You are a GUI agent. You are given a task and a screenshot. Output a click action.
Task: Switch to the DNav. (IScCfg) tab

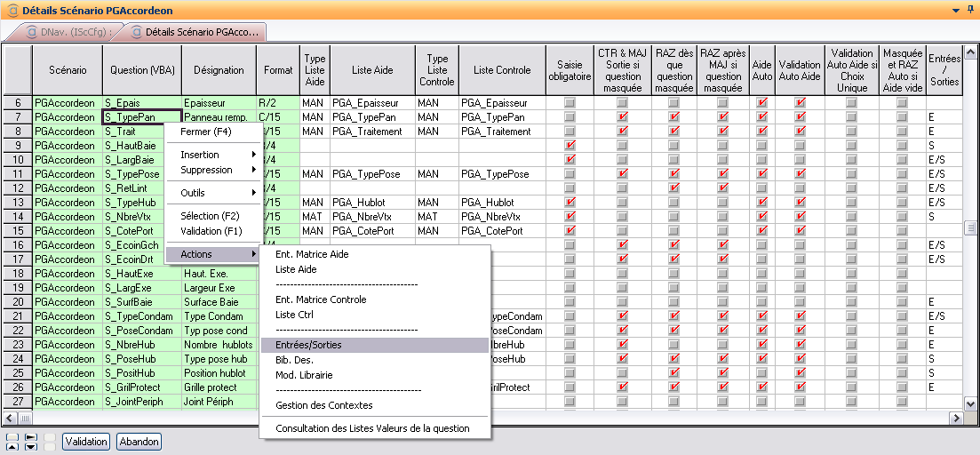68,31
